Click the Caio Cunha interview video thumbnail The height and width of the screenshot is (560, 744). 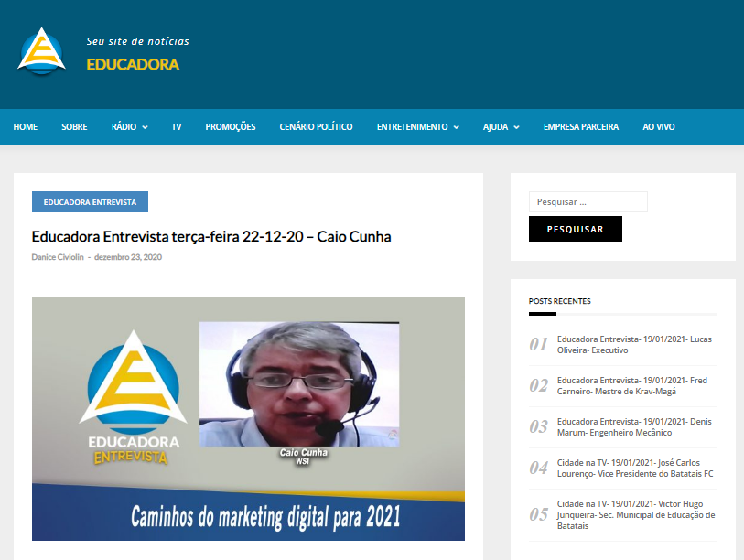[x=248, y=418]
